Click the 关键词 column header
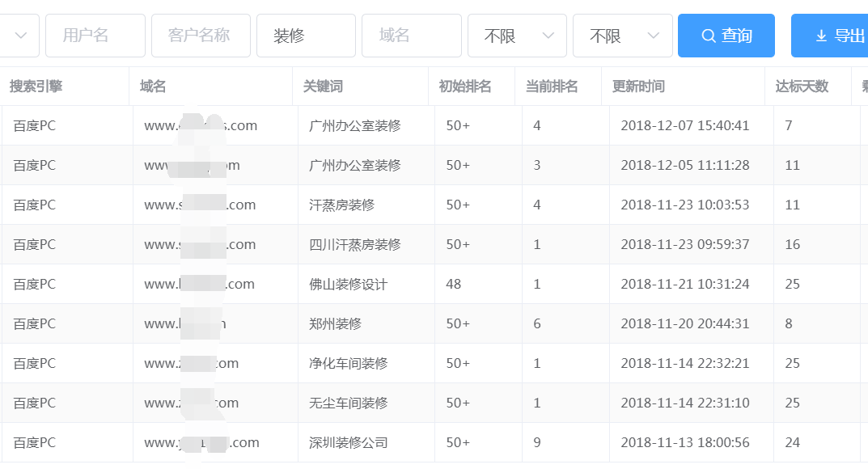Viewport: 868px width, 473px height. [x=323, y=87]
